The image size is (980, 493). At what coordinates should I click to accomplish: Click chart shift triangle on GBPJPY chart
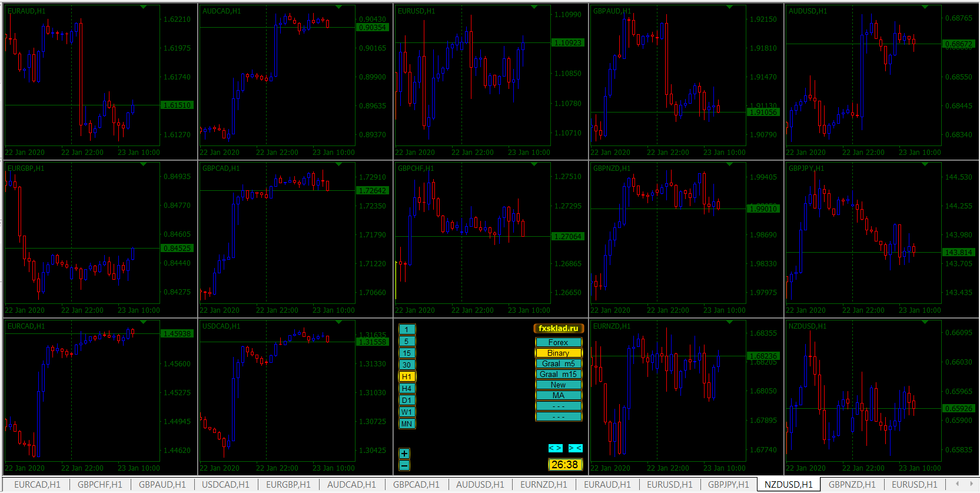[x=925, y=164]
